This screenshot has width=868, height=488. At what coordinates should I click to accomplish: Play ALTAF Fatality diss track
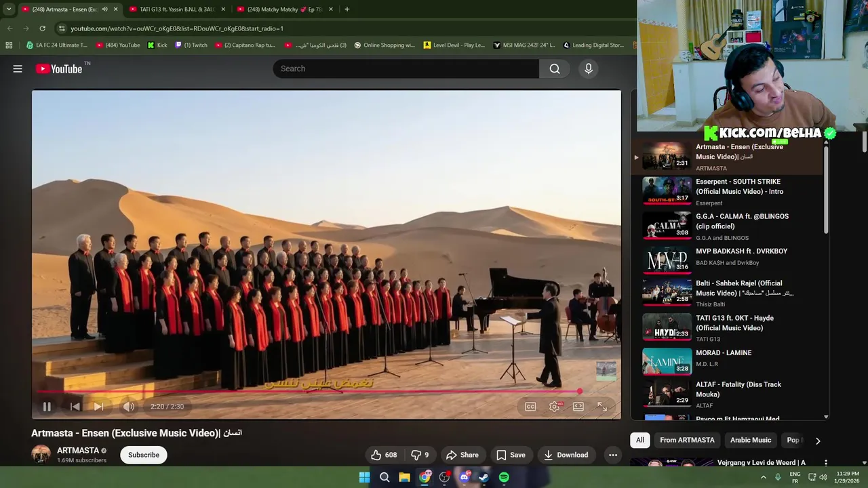point(728,394)
